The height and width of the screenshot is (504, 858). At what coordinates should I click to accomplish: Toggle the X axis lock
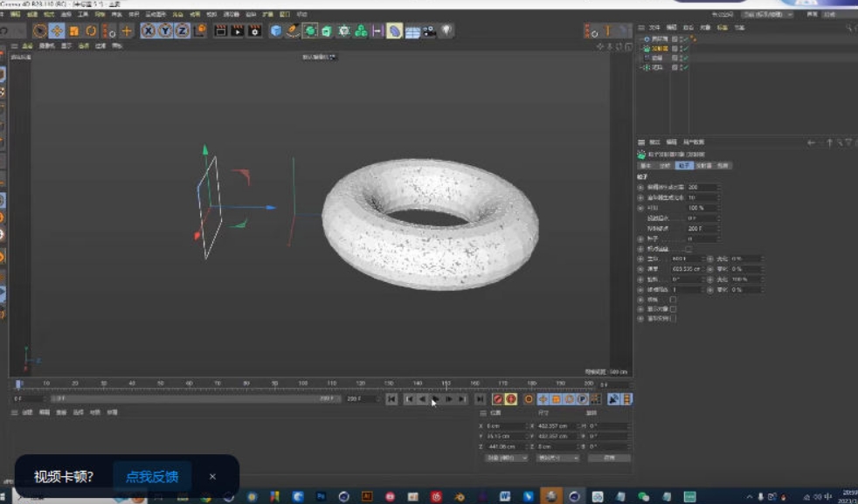(148, 31)
